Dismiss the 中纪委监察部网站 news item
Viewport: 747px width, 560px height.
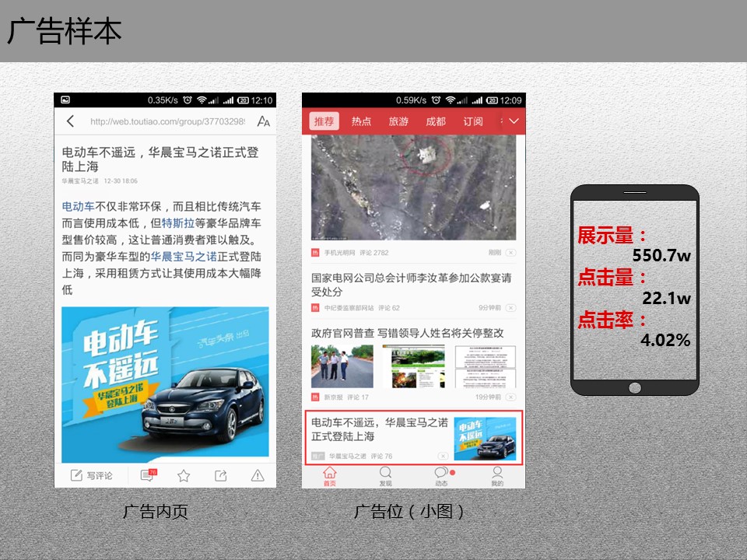click(x=510, y=308)
